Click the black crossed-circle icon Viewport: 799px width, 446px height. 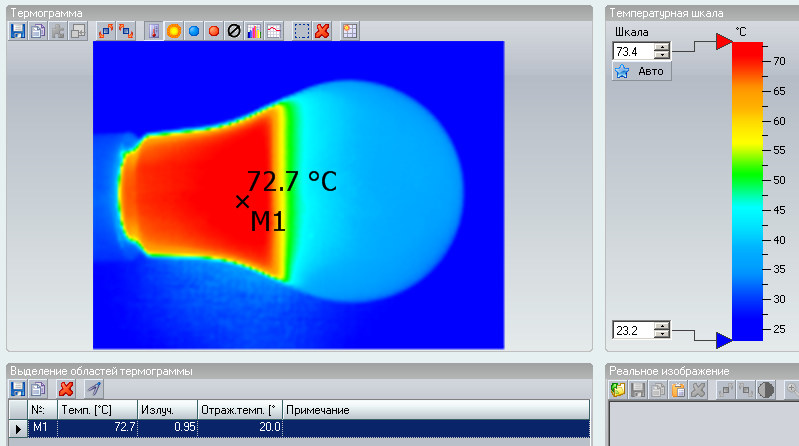pyautogui.click(x=234, y=31)
